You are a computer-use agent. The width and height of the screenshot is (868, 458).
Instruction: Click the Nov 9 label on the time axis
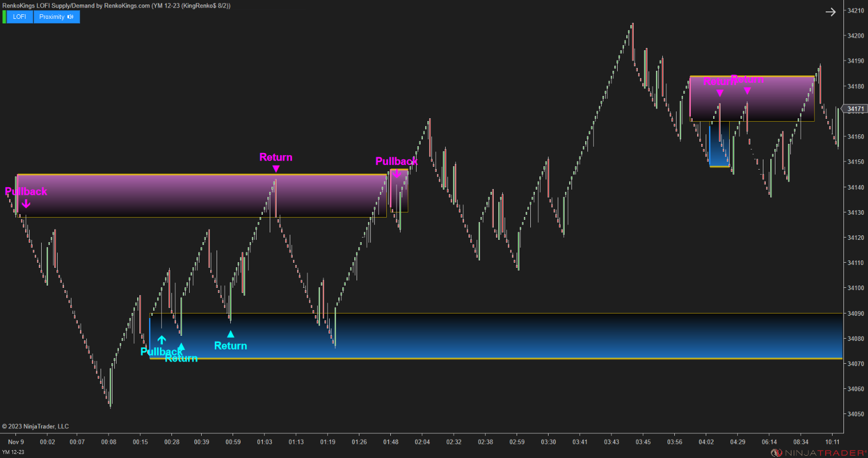coord(16,441)
